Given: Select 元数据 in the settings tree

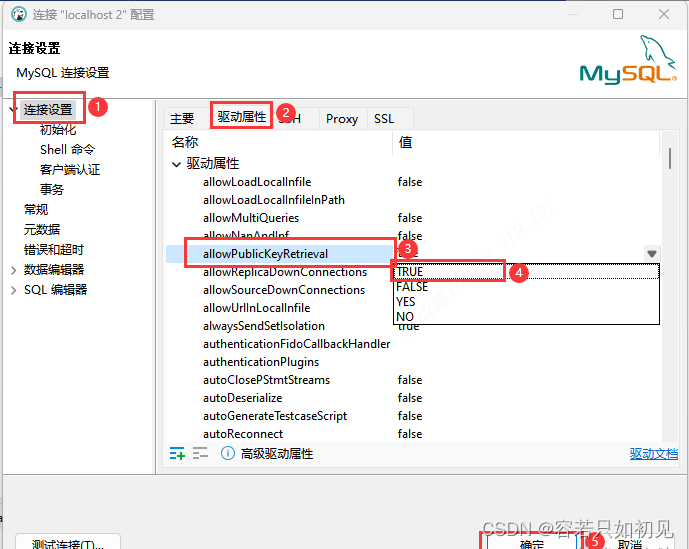Looking at the screenshot, I should 42,229.
